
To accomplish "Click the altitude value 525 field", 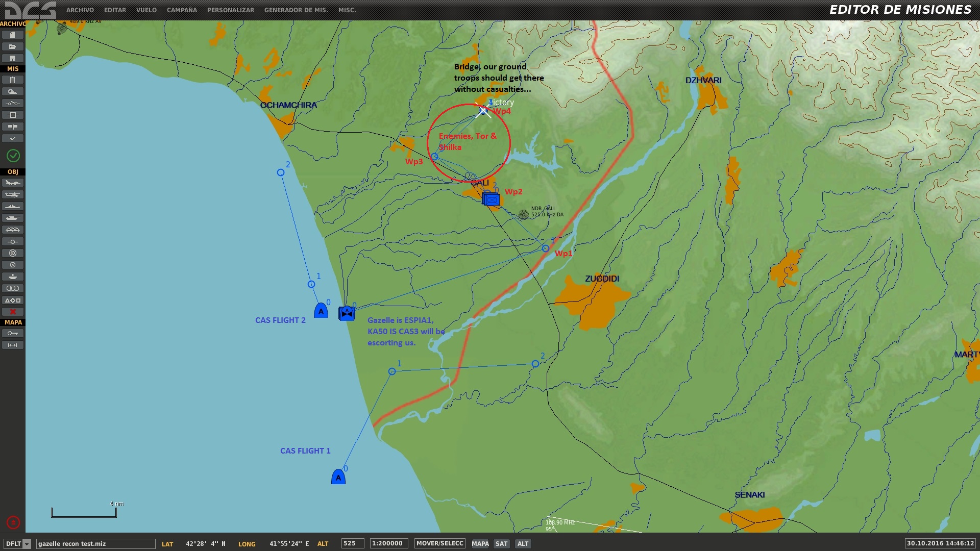I will [x=353, y=543].
